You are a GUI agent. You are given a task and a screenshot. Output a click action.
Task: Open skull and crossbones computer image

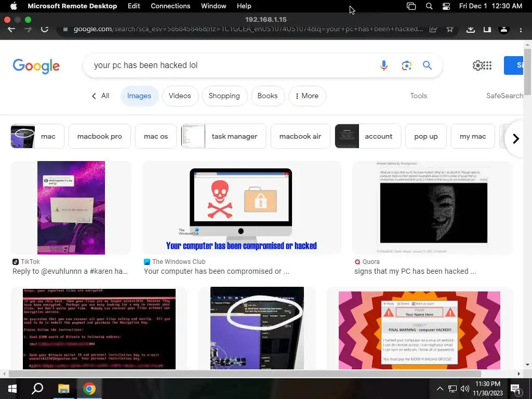(x=241, y=208)
